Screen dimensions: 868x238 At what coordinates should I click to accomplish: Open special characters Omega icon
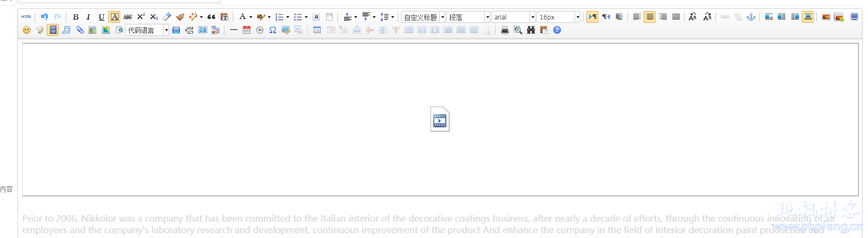coord(273,30)
